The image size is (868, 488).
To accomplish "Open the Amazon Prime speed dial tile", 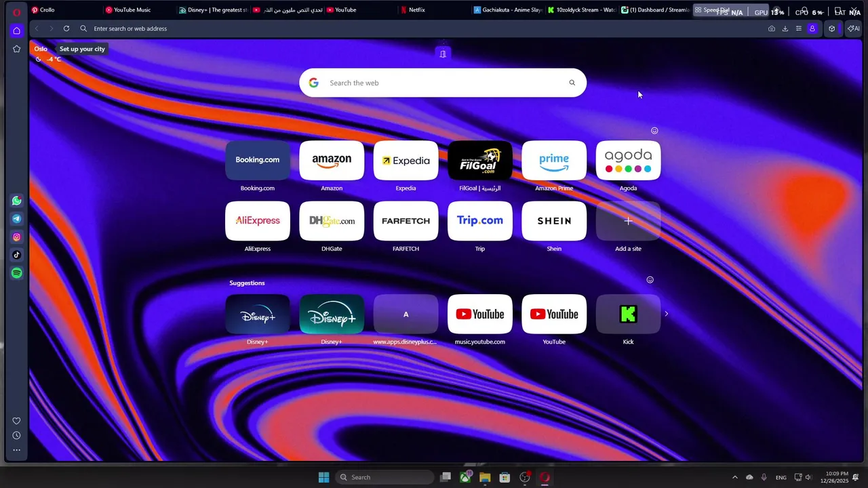I will pos(554,161).
